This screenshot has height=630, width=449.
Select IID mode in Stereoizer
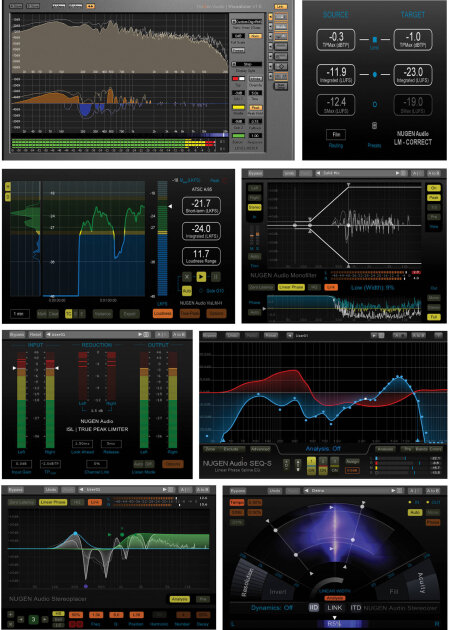314,608
